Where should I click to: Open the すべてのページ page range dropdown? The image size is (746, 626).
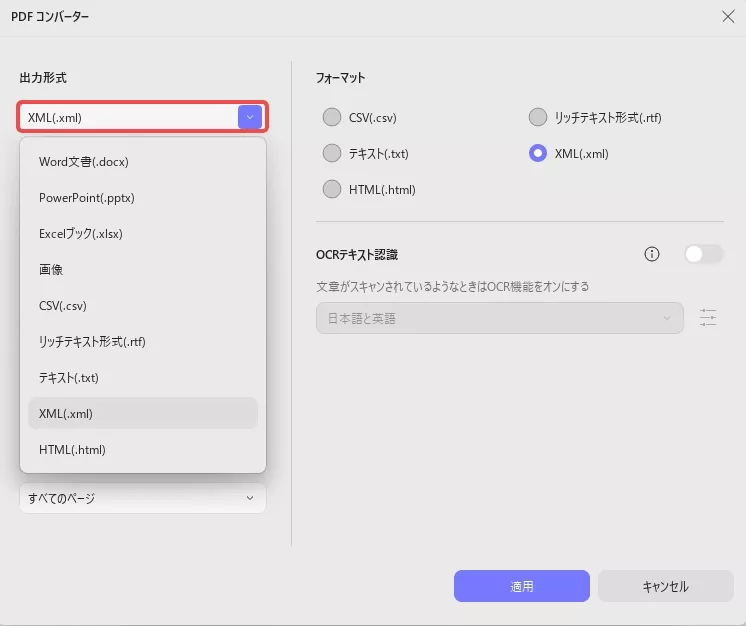click(143, 498)
